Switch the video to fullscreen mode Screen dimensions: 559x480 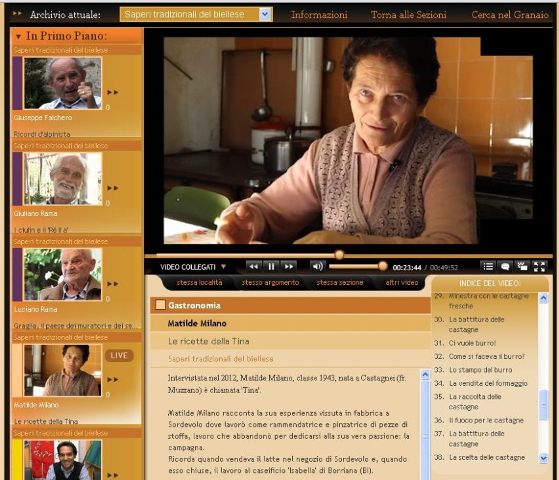(539, 266)
